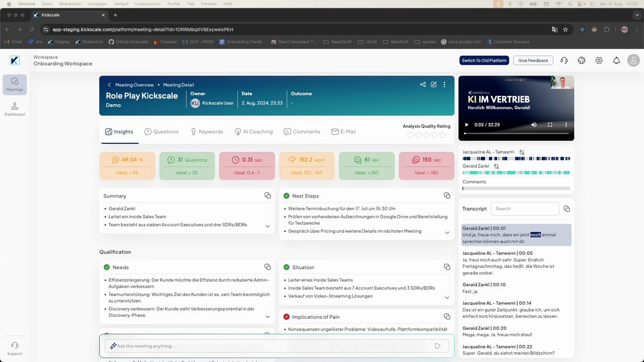Focus the transcript Search field
Image resolution: width=644 pixels, height=362 pixels.
tap(525, 209)
